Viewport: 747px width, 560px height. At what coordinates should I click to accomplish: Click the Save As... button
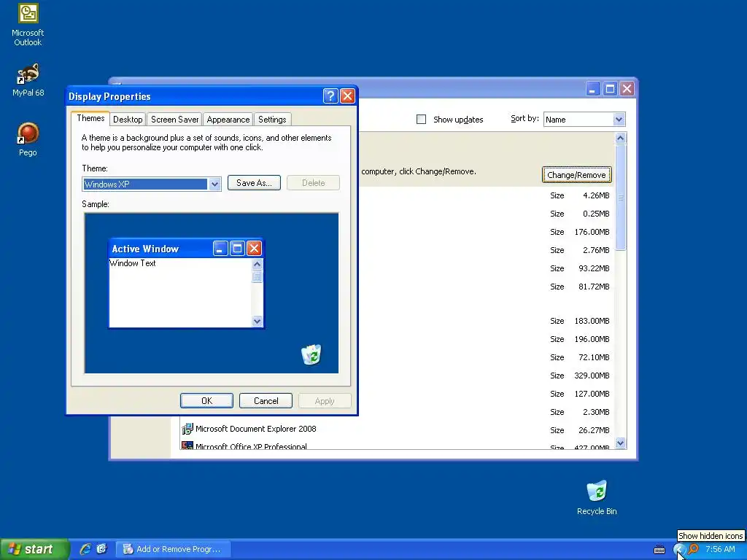pos(254,183)
